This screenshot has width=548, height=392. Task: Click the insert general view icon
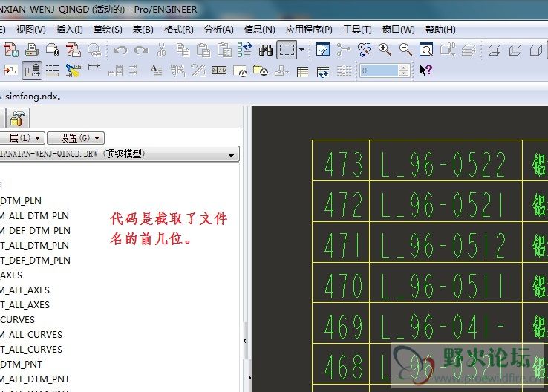pyautogui.click(x=10, y=71)
